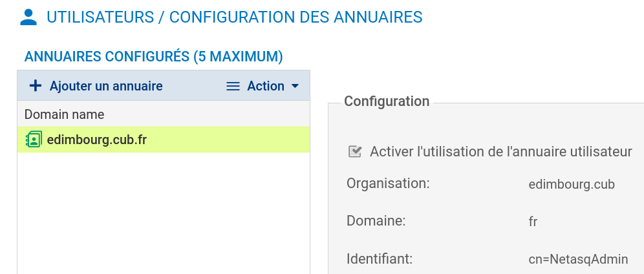The height and width of the screenshot is (274, 644).
Task: Click the 'Utilisateurs / Configuration des annuaires' heading
Action: point(234,17)
